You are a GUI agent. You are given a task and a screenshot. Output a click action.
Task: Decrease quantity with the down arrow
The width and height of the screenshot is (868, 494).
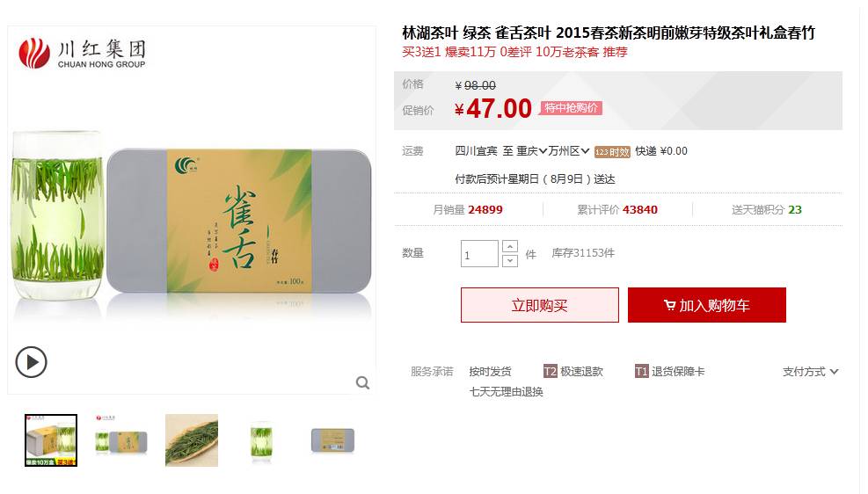click(x=510, y=260)
